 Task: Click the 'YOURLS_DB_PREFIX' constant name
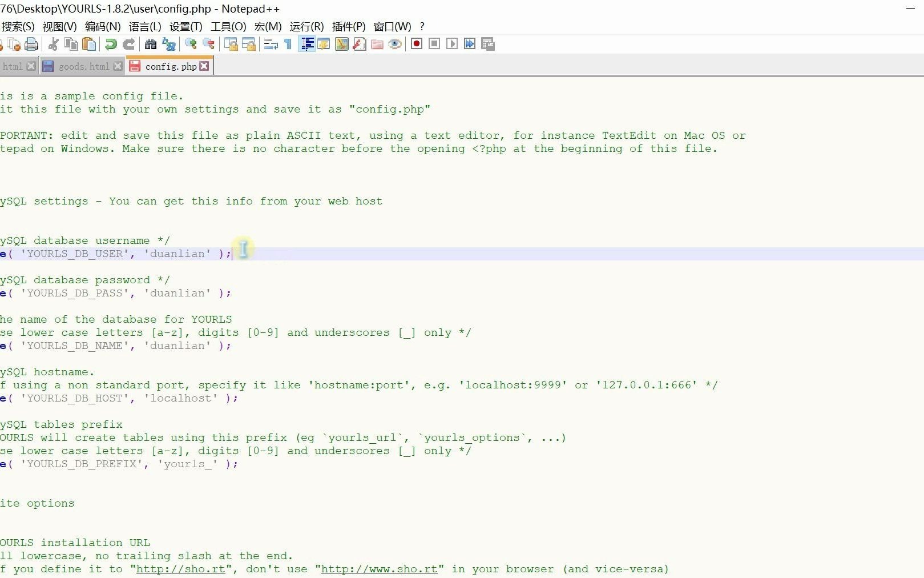pyautogui.click(x=82, y=464)
